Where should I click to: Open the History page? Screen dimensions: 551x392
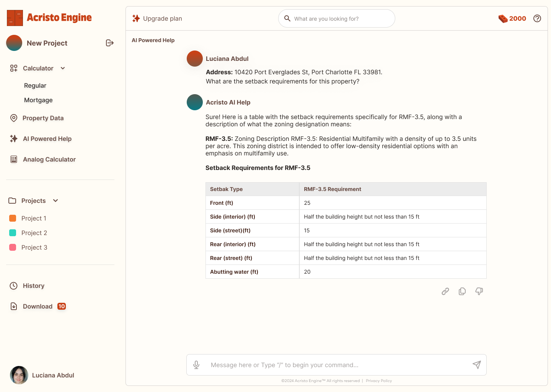[34, 286]
